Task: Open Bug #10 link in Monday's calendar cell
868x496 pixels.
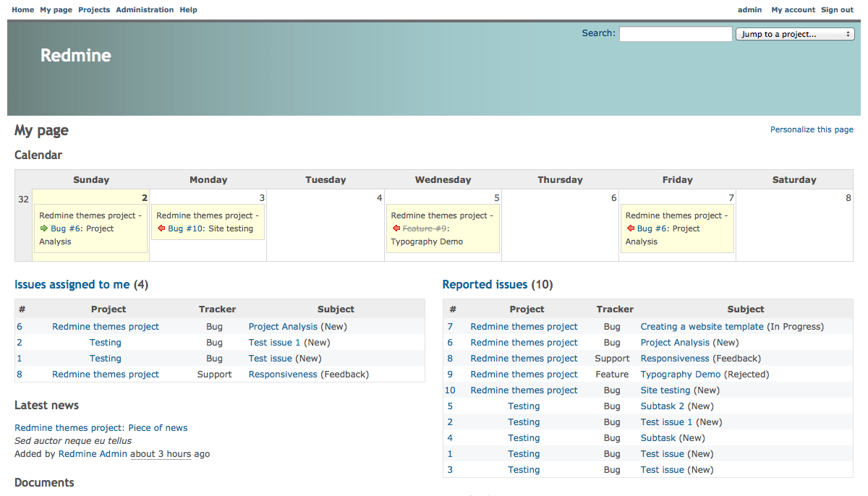Action: tap(186, 228)
